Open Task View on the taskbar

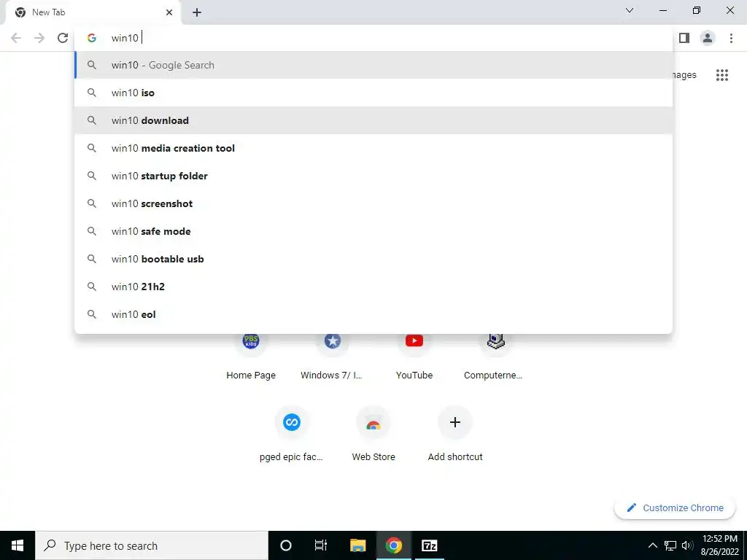[x=321, y=545]
